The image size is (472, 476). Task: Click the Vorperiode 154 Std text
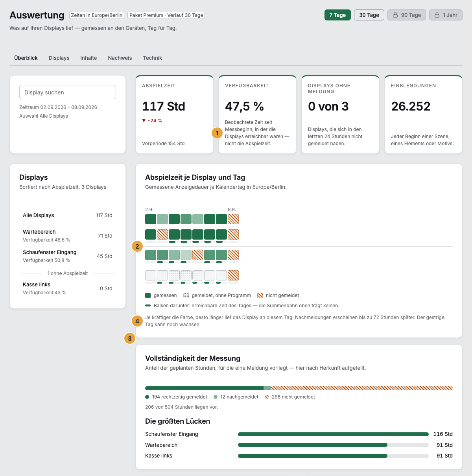click(163, 144)
